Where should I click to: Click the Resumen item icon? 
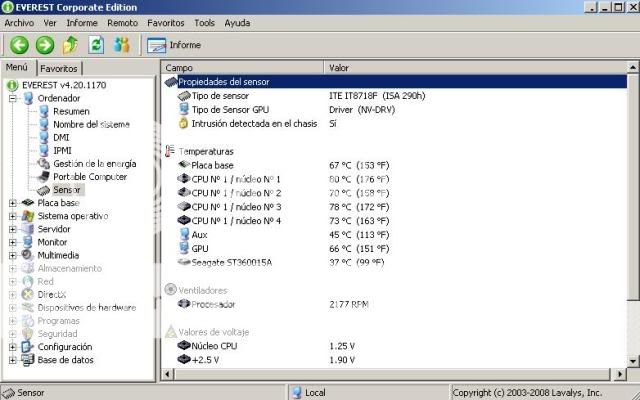[x=44, y=111]
